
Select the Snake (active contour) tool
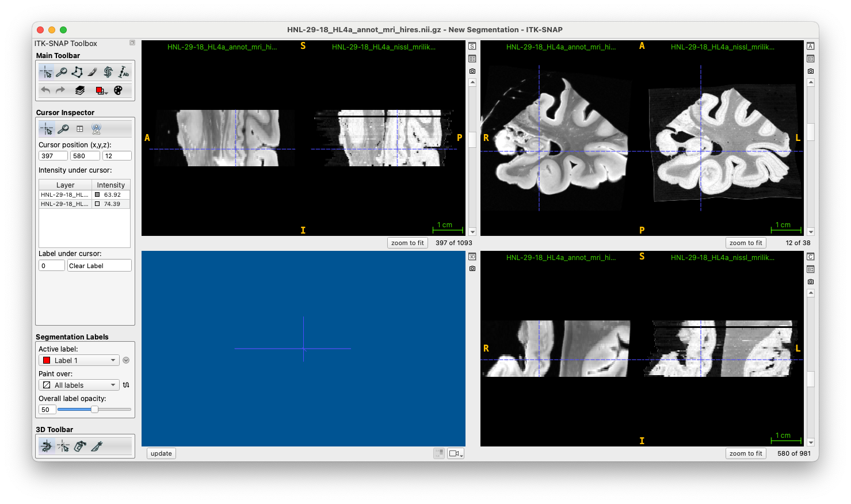pos(108,72)
